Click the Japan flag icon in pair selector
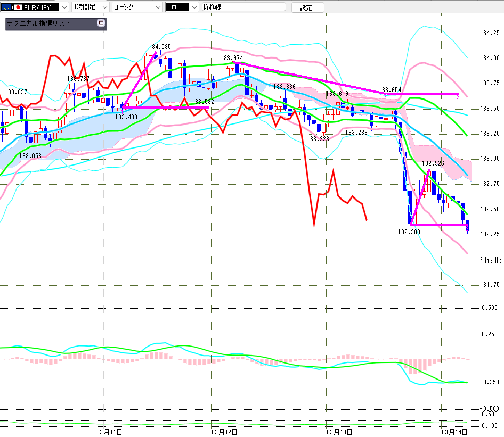Viewport: 504px width, 437px height. (18, 7)
